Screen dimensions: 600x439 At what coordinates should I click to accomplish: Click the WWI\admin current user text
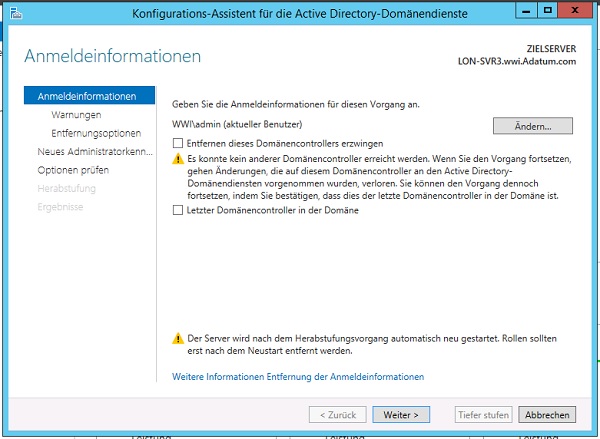[237, 124]
